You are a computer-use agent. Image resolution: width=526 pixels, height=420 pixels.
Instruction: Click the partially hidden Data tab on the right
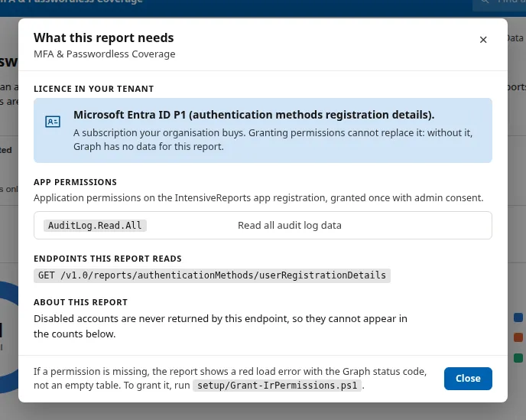point(515,38)
